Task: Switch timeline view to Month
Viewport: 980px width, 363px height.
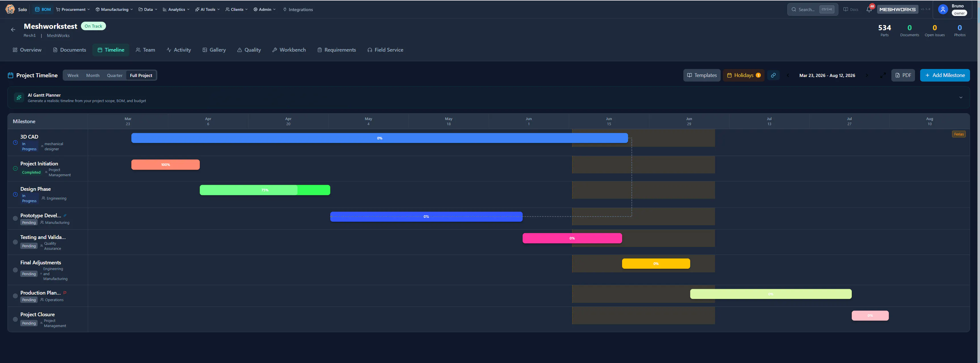Action: [x=93, y=75]
